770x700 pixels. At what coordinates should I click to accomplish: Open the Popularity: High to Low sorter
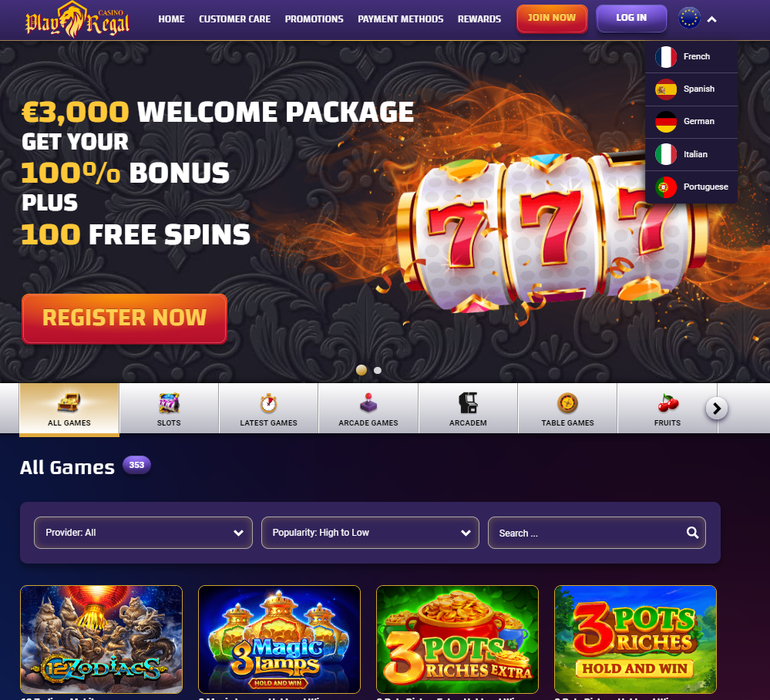point(370,533)
